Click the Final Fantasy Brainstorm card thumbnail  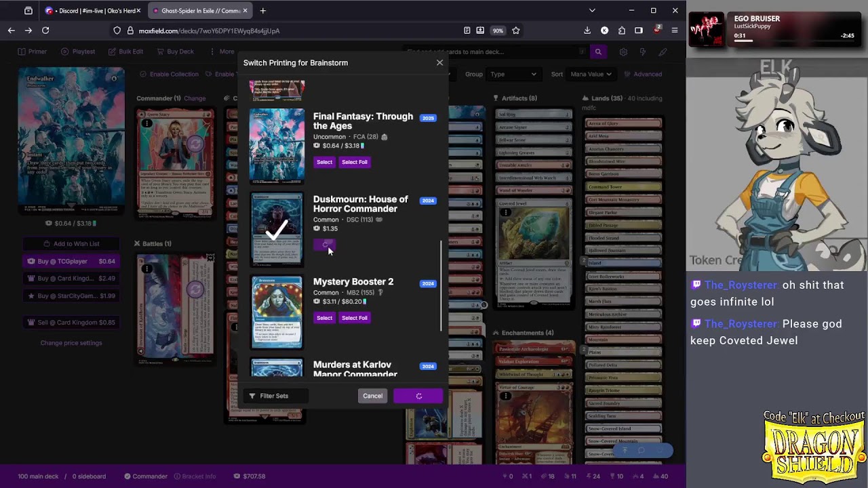pos(277,145)
